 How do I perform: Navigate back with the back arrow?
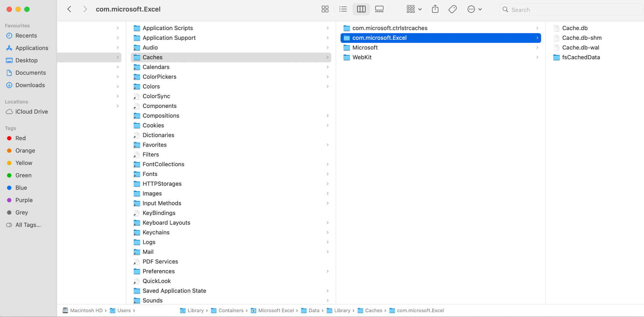click(x=69, y=9)
